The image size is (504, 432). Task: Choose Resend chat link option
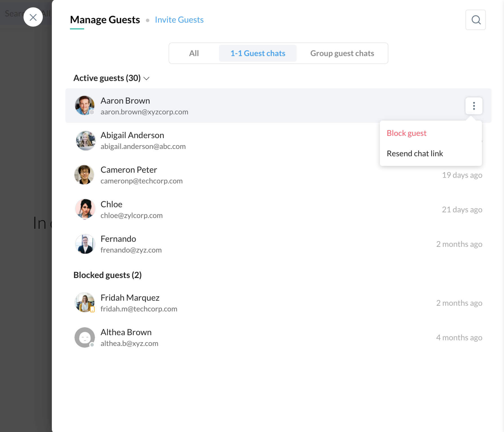click(414, 154)
